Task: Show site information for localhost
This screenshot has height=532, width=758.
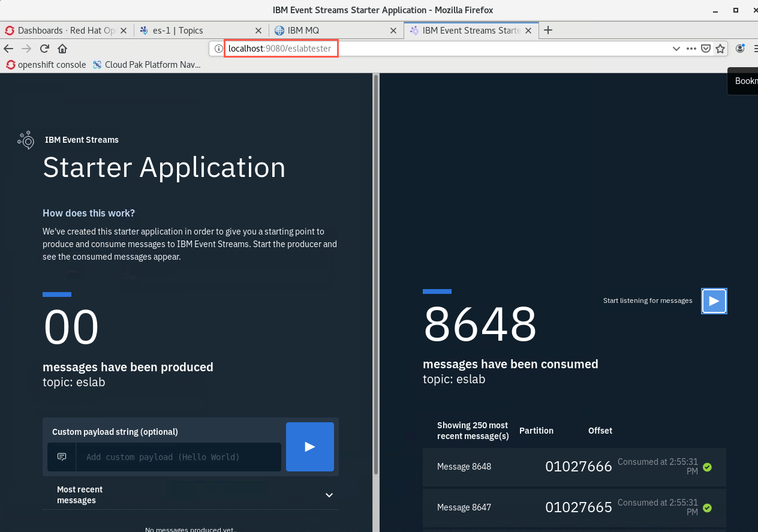Action: point(219,49)
